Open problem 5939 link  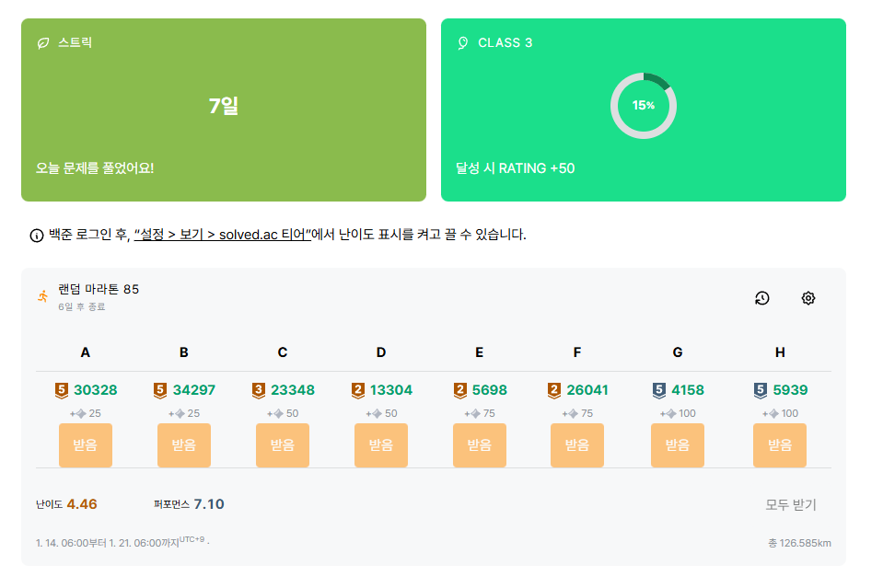pyautogui.click(x=789, y=390)
